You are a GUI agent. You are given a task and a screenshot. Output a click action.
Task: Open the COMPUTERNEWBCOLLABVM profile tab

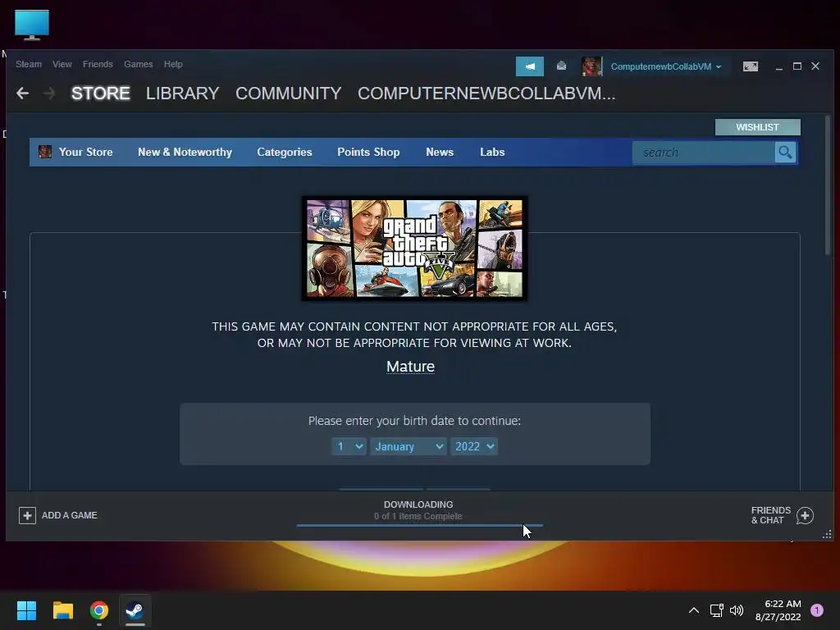[486, 94]
